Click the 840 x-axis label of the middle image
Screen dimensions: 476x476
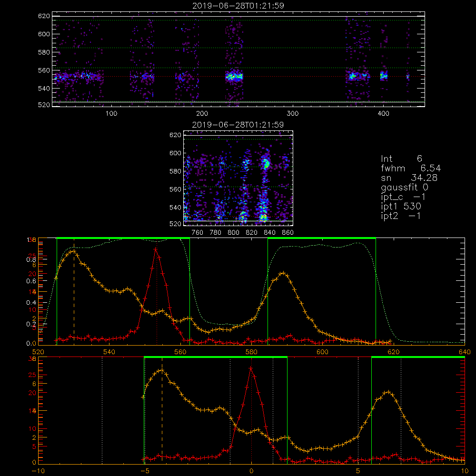pyautogui.click(x=269, y=233)
